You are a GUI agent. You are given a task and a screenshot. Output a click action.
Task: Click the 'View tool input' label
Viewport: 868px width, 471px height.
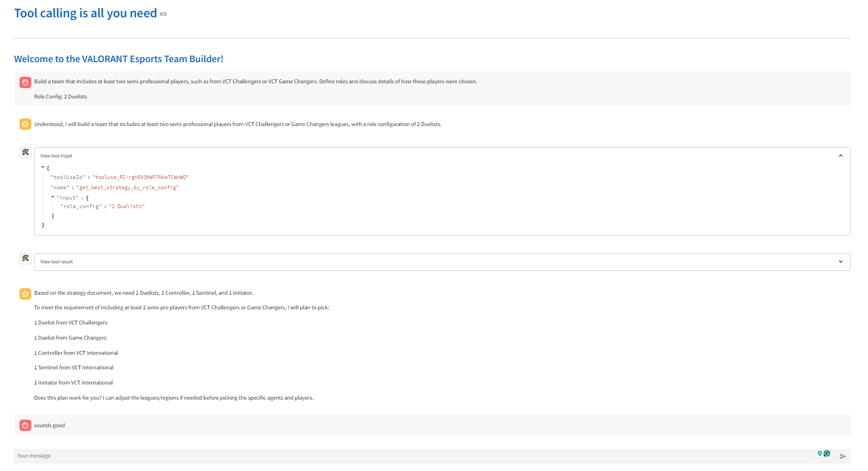pyautogui.click(x=56, y=156)
